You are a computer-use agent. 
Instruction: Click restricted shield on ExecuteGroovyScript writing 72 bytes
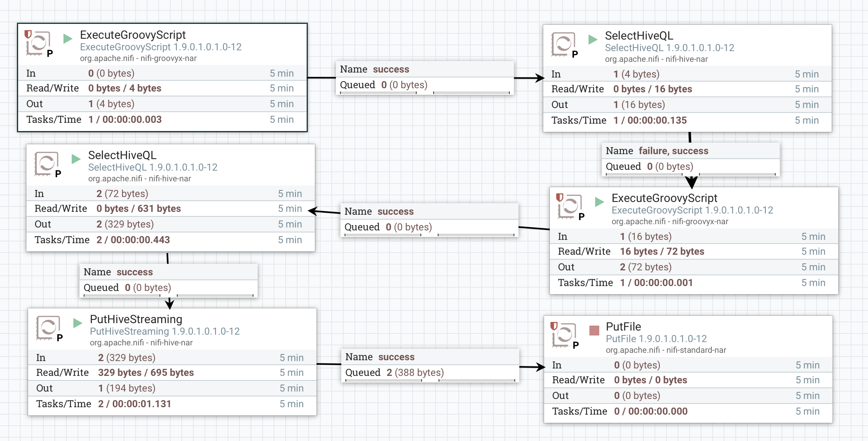tap(560, 197)
